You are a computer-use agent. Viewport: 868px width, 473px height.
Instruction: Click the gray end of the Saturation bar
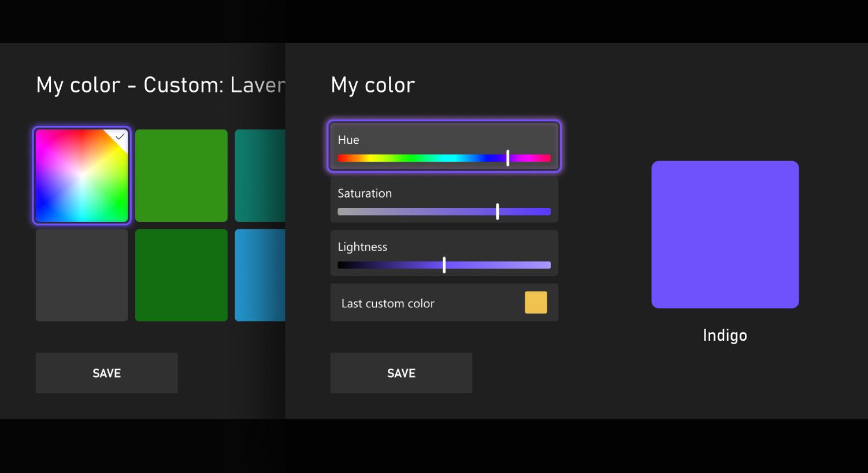point(342,212)
